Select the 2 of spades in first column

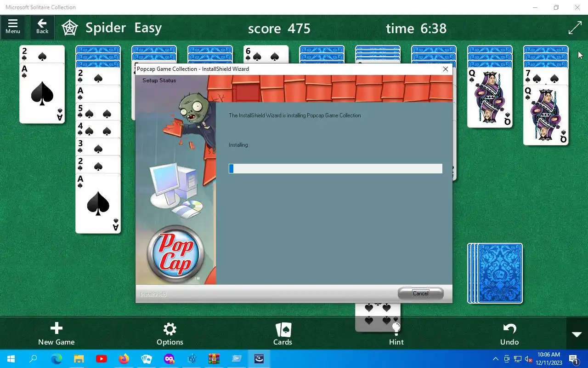(42, 54)
